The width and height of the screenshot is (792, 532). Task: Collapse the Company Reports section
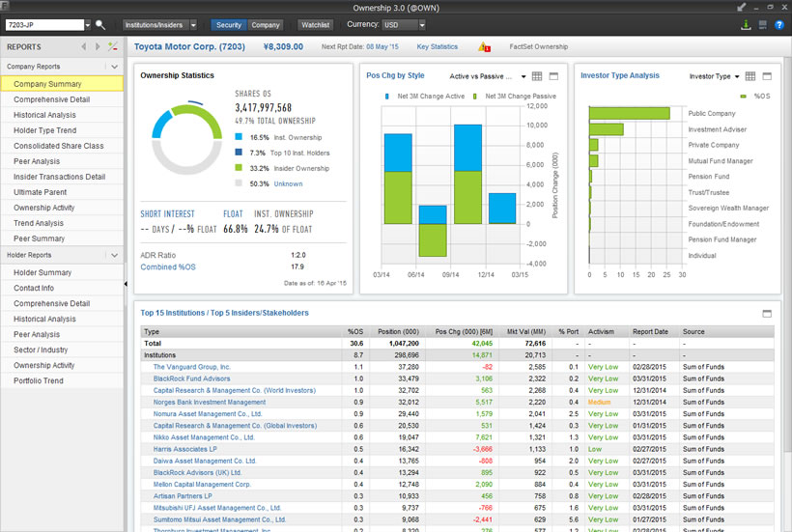pyautogui.click(x=115, y=67)
